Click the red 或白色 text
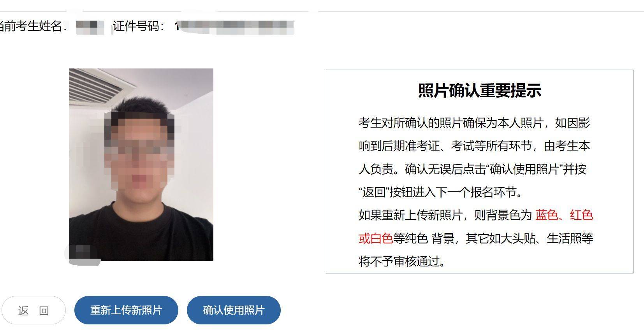Screen dimensions: 644x331 tap(376, 238)
